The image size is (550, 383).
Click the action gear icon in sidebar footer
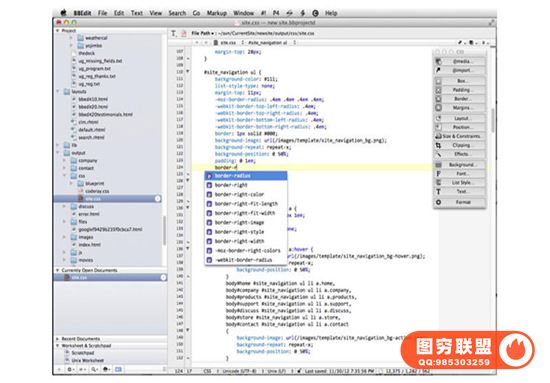71,369
